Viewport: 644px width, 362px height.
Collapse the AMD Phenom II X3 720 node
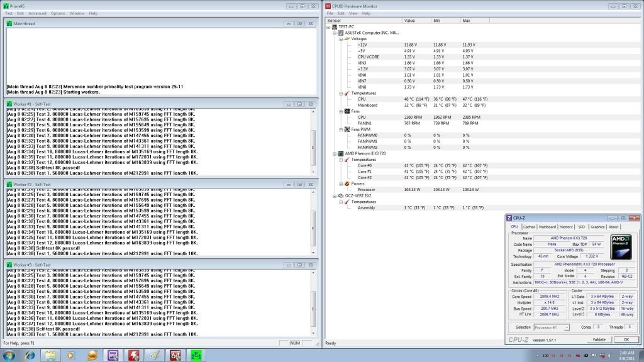click(335, 154)
